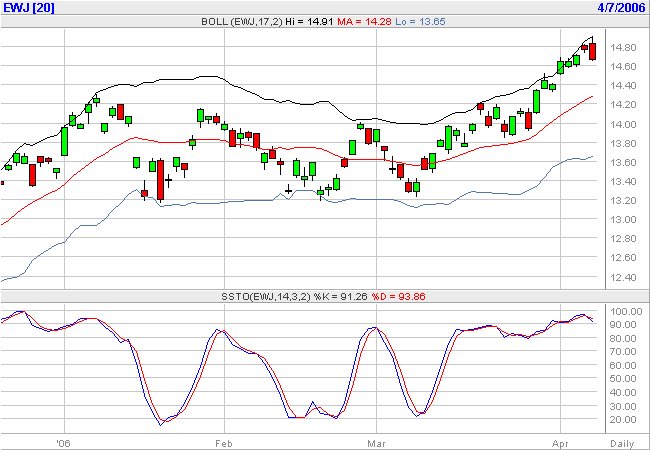This screenshot has width=650, height=450.
Task: Click the 12.40 price axis label
Action: tap(623, 277)
